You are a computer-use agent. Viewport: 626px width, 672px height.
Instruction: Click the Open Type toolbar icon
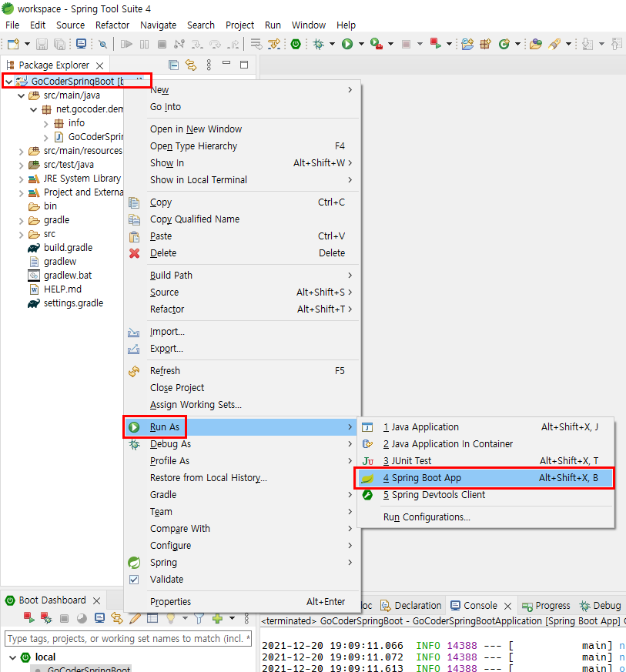[535, 44]
